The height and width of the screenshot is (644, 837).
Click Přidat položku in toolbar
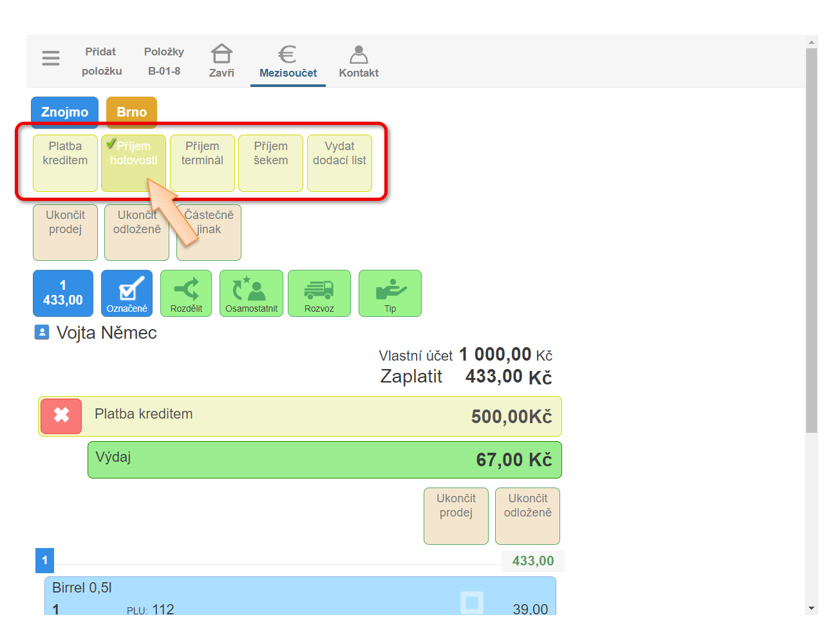point(101,61)
